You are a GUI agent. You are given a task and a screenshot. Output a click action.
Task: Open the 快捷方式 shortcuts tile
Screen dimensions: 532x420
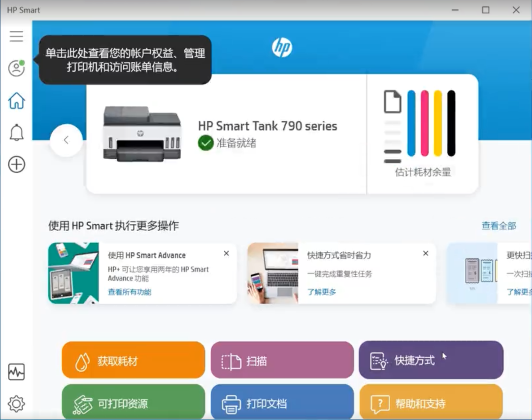tap(431, 360)
